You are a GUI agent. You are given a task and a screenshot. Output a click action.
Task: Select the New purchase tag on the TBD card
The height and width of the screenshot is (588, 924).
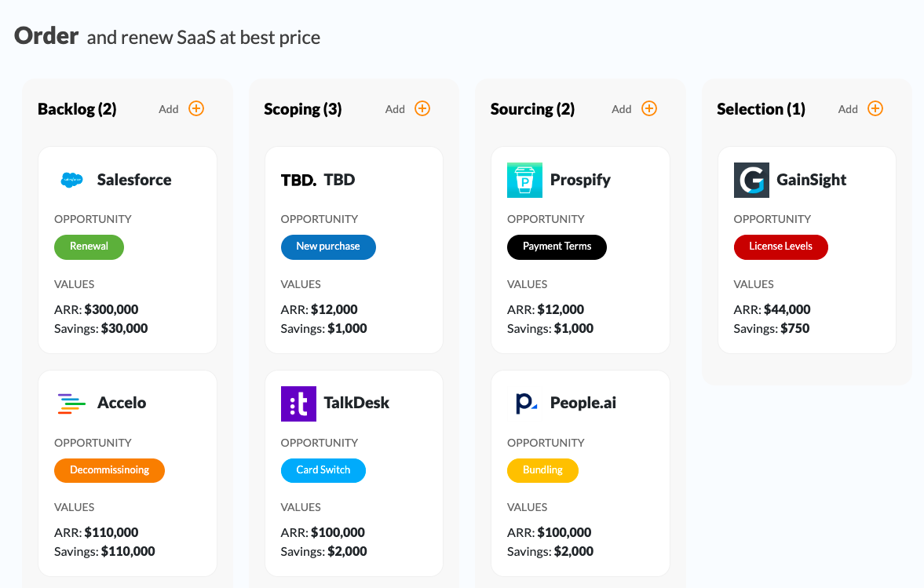pos(328,247)
